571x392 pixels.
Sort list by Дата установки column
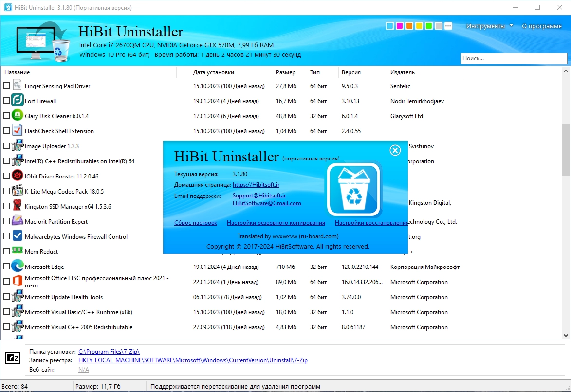pos(213,72)
